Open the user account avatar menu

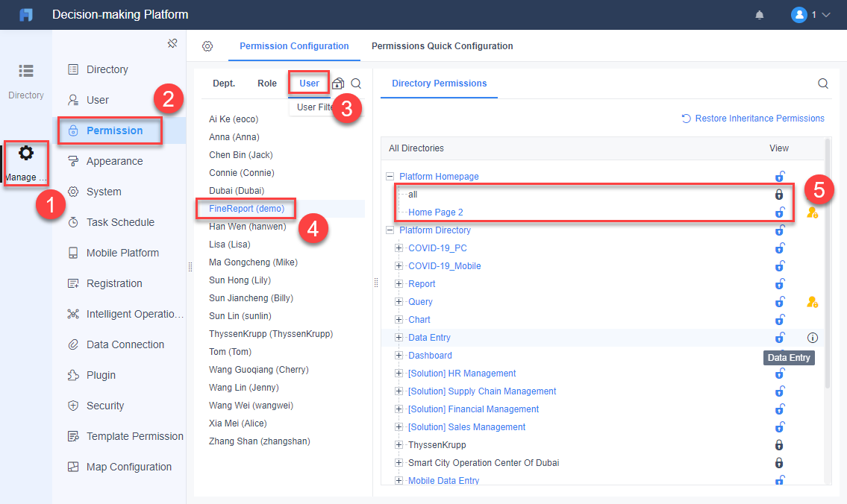[799, 15]
